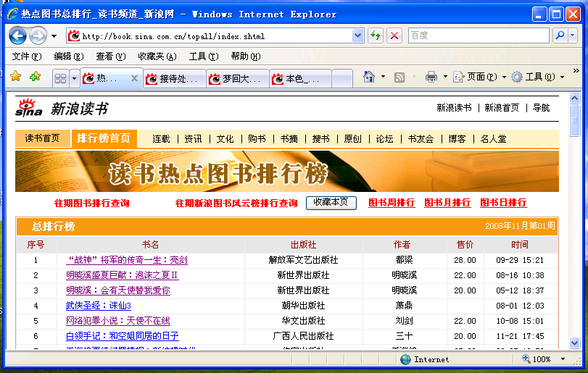Screen dimensions: 588x373
Task: Open book link 明晓溪盛夏巨献：泡沫之夏II
Action: [x=123, y=275]
